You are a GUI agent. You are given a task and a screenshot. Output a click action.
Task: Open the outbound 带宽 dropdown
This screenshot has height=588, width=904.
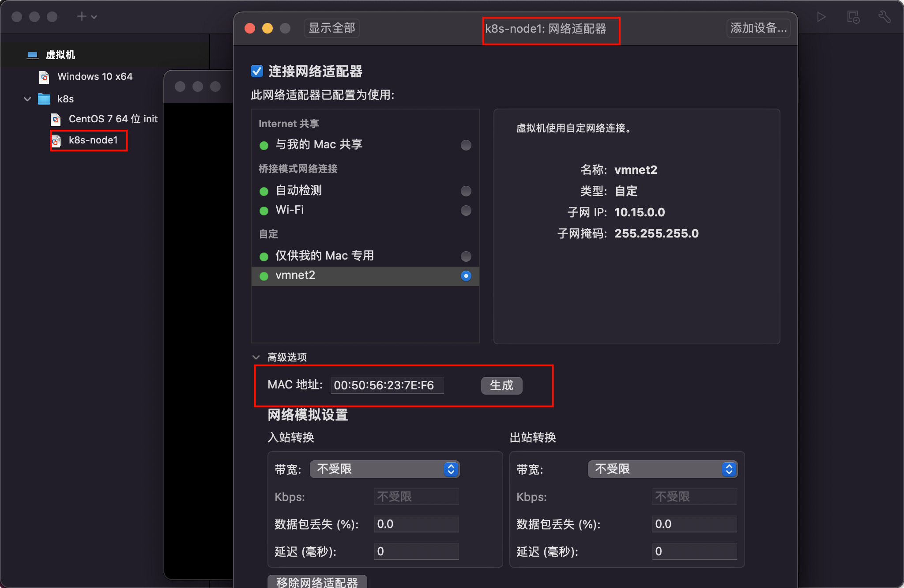click(x=662, y=469)
